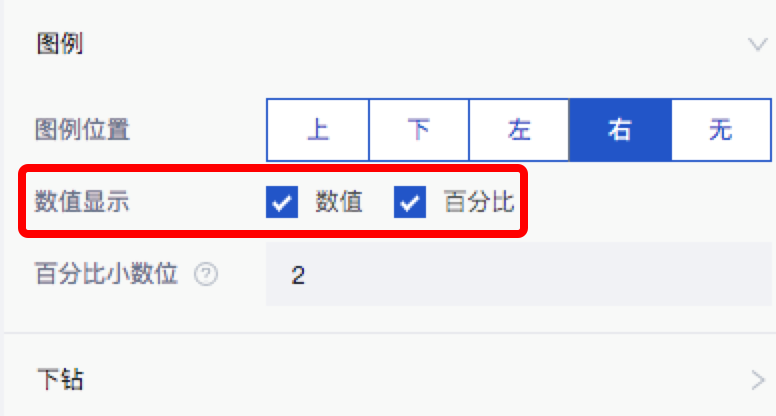
Task: Collapse the 图例 section chevron
Action: pyautogui.click(x=757, y=45)
